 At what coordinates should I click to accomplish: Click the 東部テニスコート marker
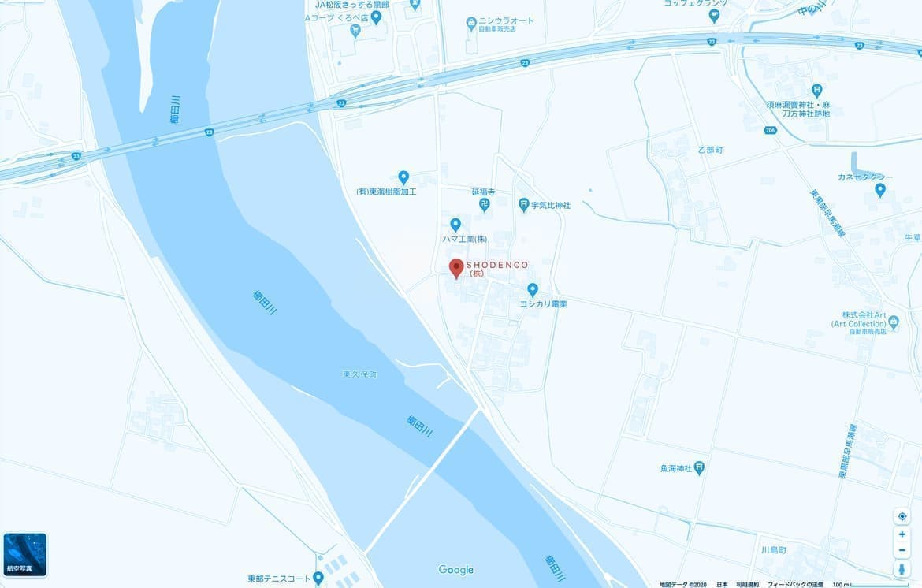318,579
